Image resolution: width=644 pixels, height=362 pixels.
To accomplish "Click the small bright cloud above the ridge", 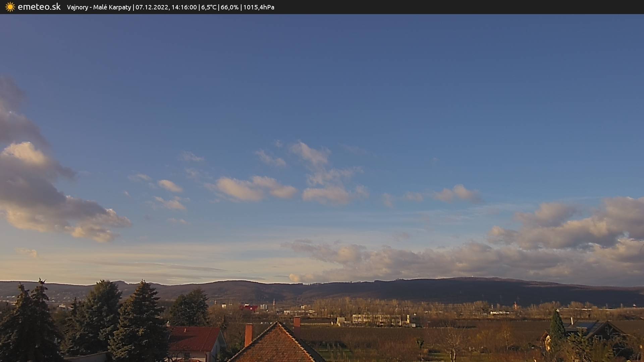I will 294,278.
